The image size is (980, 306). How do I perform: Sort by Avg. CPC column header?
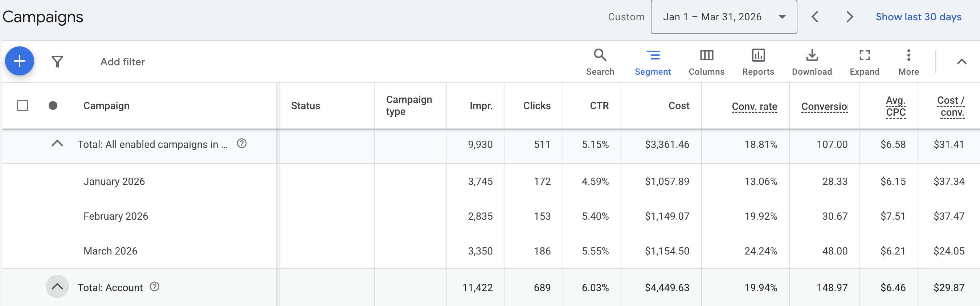tap(895, 106)
